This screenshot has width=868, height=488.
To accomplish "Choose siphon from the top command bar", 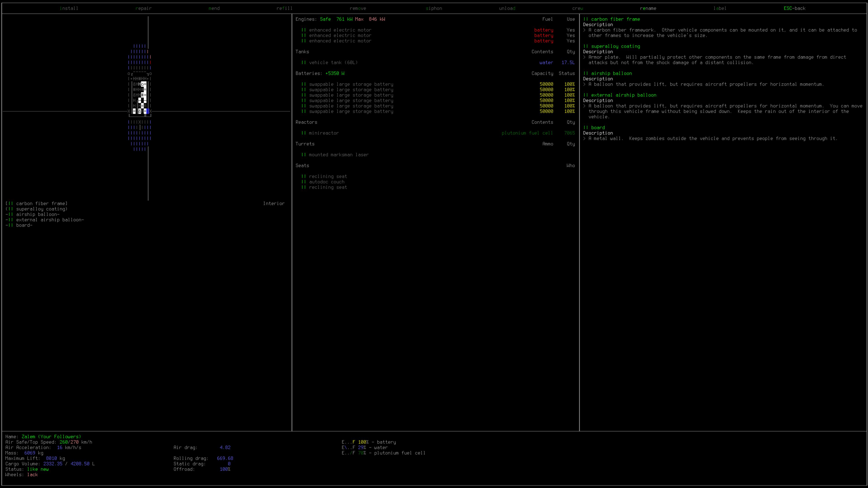I will [434, 8].
